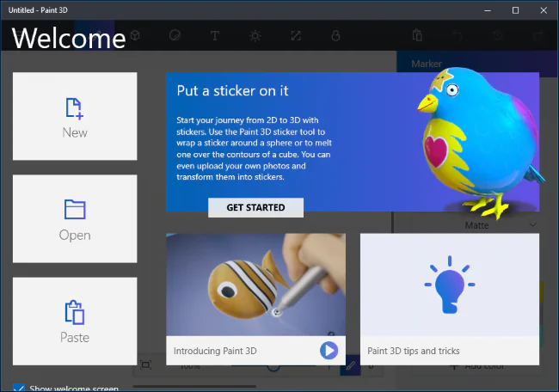Play the Introducing Paint 3D video
Screen dimensions: 559x392
click(x=329, y=350)
